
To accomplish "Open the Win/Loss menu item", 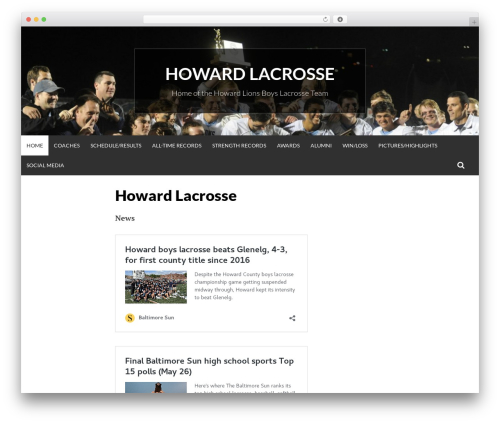I will pyautogui.click(x=355, y=146).
